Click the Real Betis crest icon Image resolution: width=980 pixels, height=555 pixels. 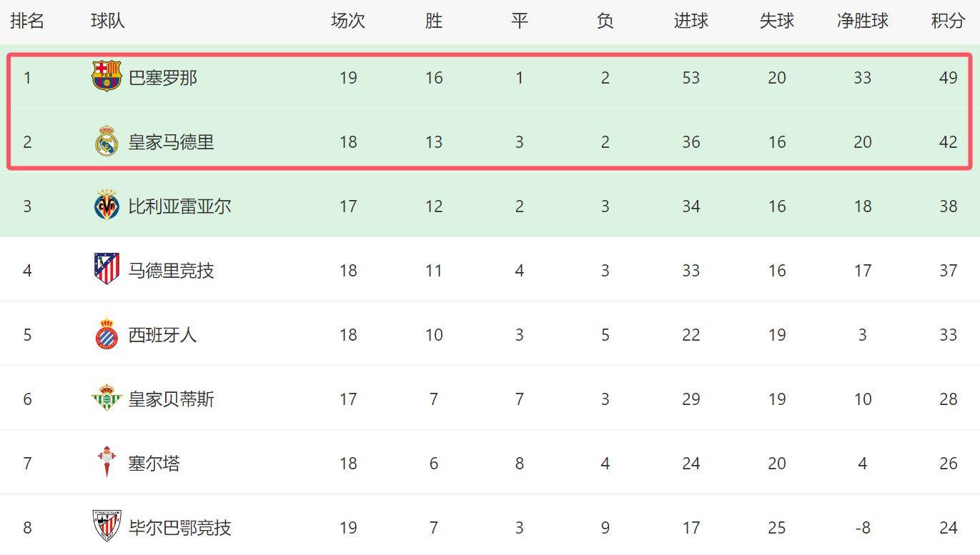point(107,399)
